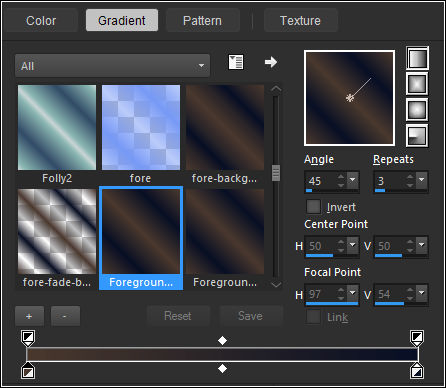The height and width of the screenshot is (388, 446).
Task: Click the gradient list scroll up arrow
Action: [276, 89]
